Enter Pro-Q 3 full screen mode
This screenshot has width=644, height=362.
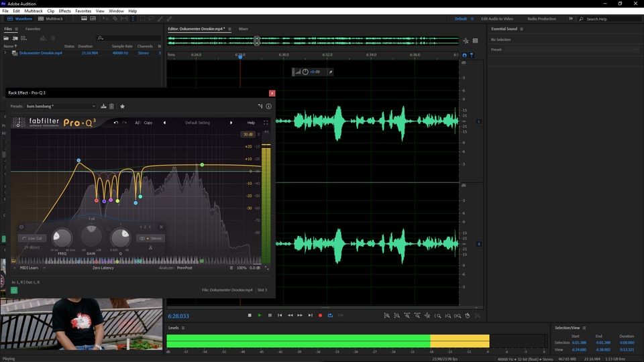point(266,123)
